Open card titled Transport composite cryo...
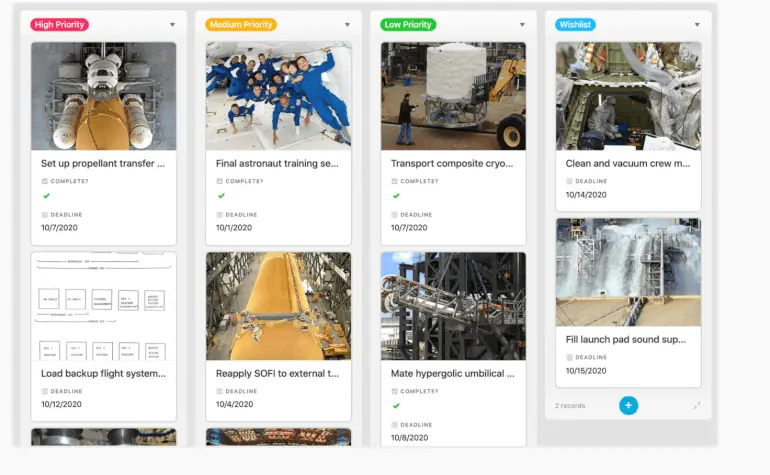This screenshot has height=475, width=770. pos(452,164)
